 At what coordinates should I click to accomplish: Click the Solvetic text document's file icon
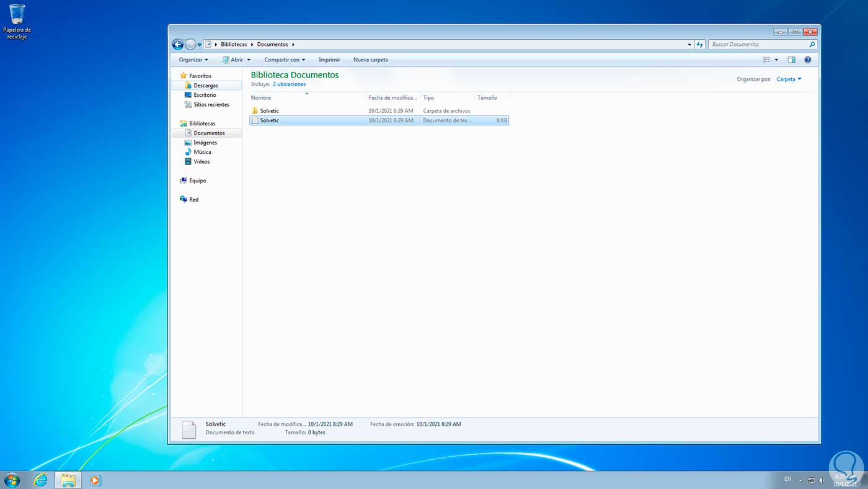[x=255, y=120]
